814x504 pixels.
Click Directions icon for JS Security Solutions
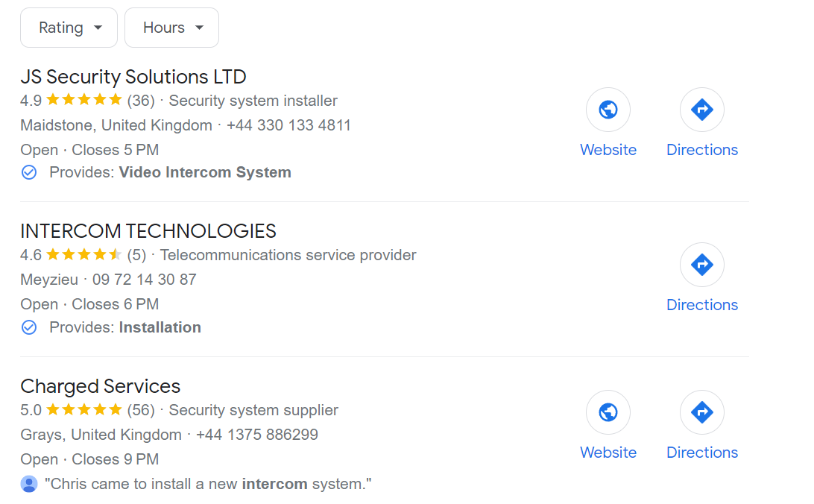pyautogui.click(x=701, y=110)
